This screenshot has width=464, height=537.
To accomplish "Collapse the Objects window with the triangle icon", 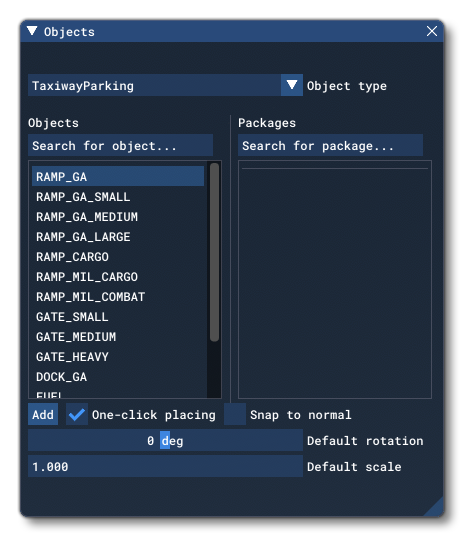I will click(x=32, y=31).
